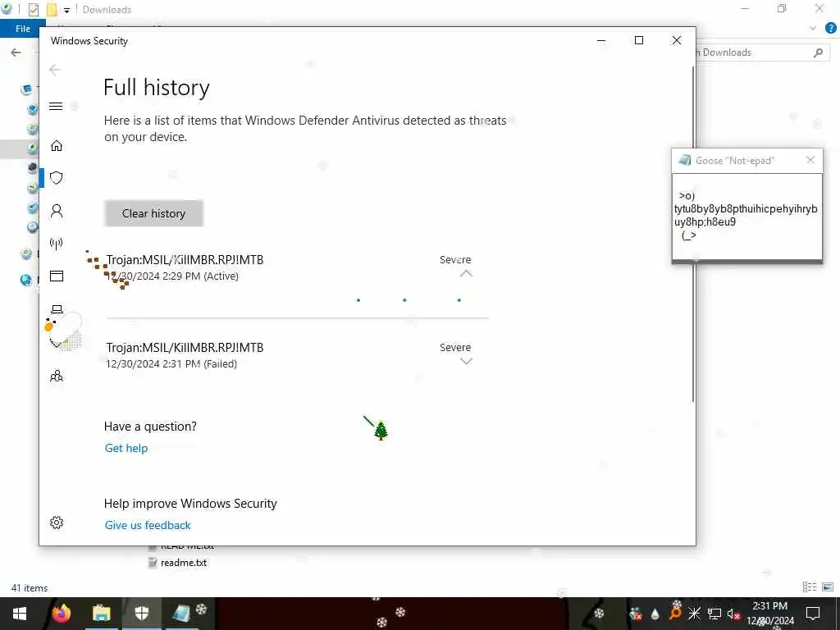The width and height of the screenshot is (840, 630).
Task: Click the Properties checkmark icon in Explorer's quick access toolbar
Action: (x=33, y=10)
